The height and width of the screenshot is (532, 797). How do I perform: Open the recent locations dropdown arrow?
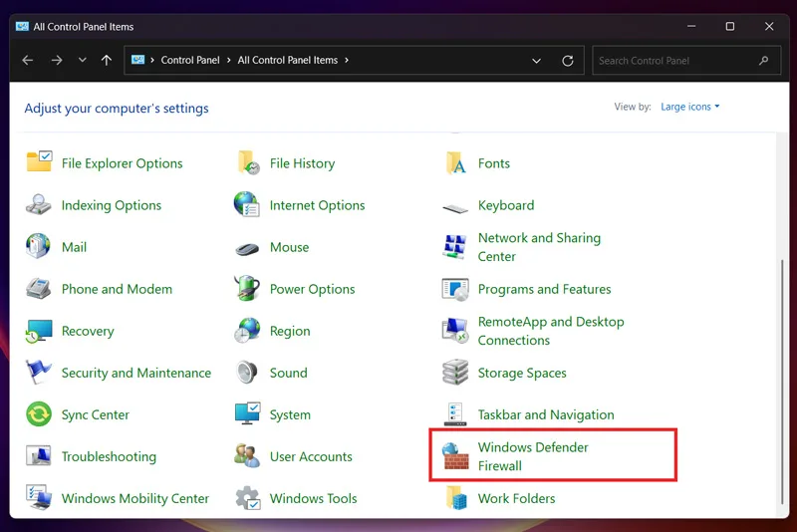point(83,60)
